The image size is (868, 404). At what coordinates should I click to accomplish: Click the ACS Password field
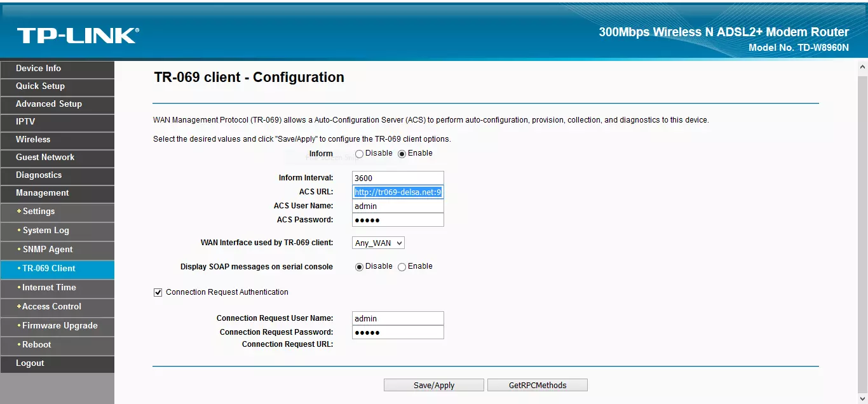(x=398, y=220)
